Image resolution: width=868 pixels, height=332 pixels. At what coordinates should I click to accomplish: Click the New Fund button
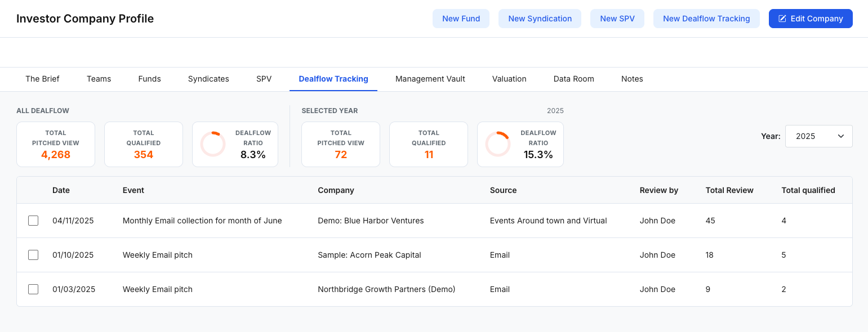click(461, 19)
